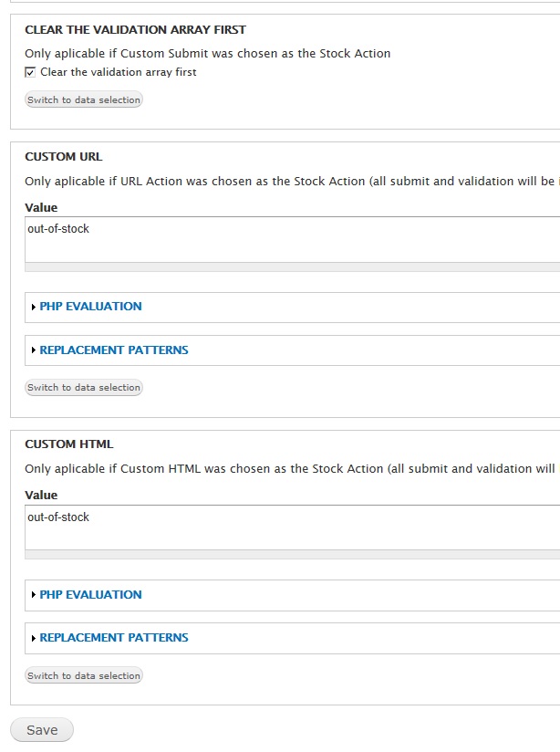Click the disclosure triangle beside PHP EVALUATION under Custom URL

tap(33, 307)
